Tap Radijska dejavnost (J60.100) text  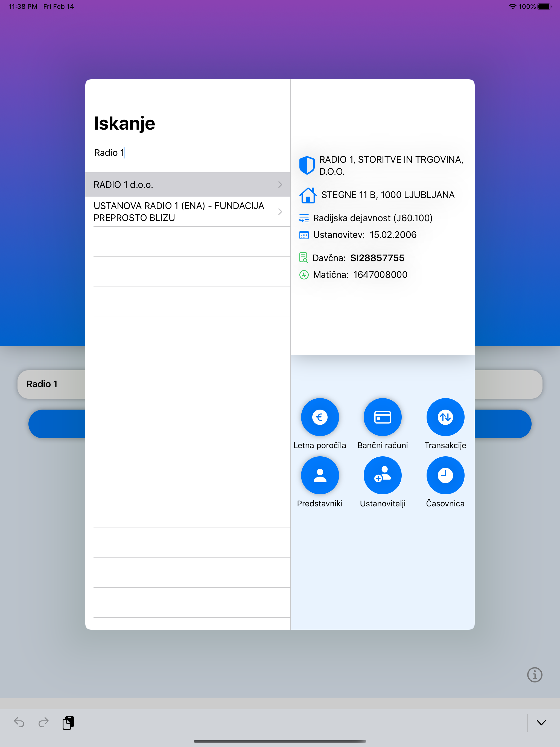click(372, 218)
